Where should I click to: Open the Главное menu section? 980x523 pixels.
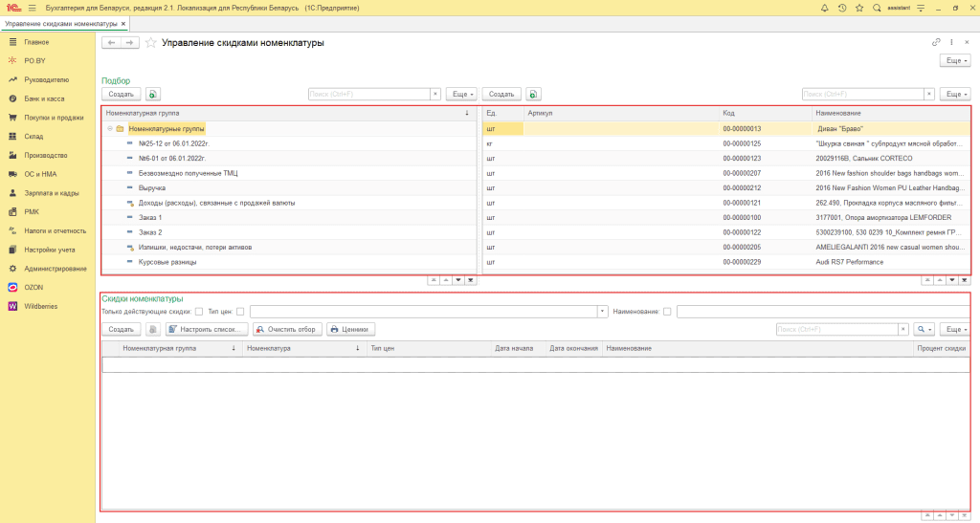click(x=36, y=42)
